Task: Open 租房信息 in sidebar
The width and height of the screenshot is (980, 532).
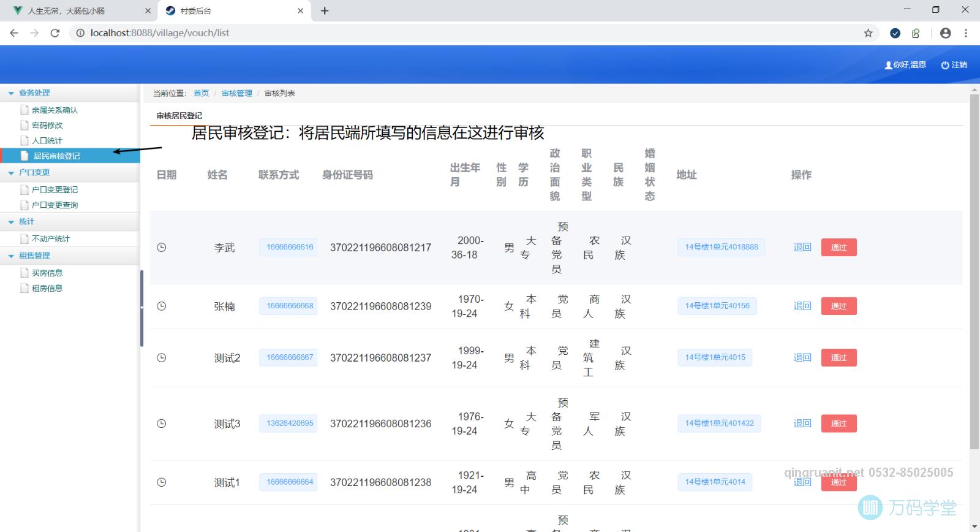Action: [x=47, y=289]
